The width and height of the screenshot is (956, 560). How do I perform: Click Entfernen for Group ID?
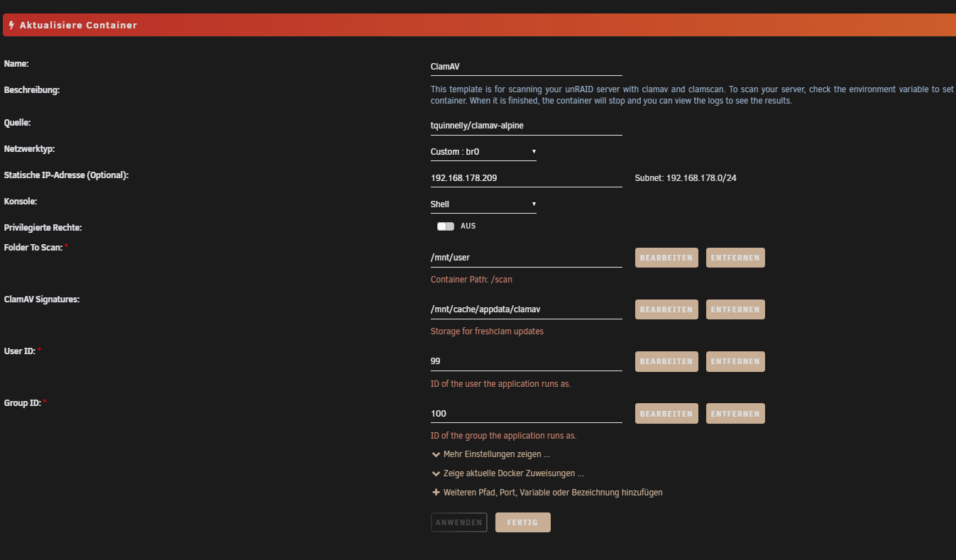click(x=735, y=413)
